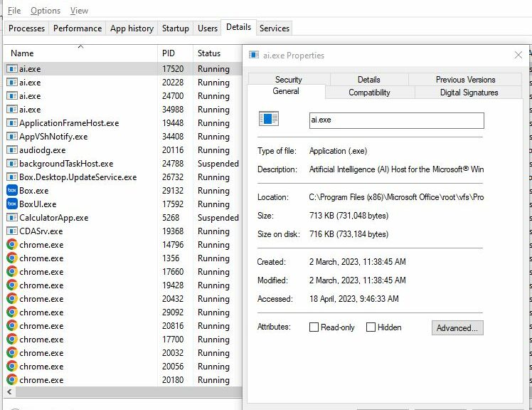The width and height of the screenshot is (532, 410).
Task: Sort processes by the Name column header
Action: click(x=80, y=53)
